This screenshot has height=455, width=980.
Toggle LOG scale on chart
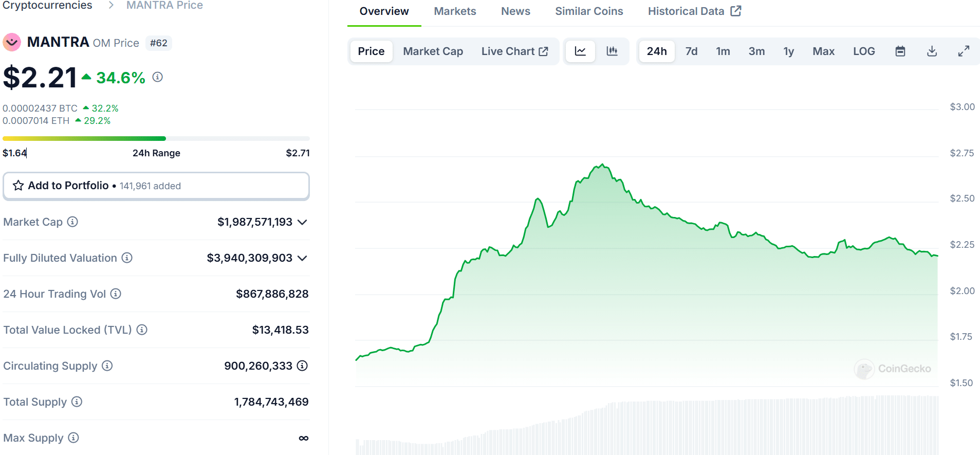pos(864,51)
